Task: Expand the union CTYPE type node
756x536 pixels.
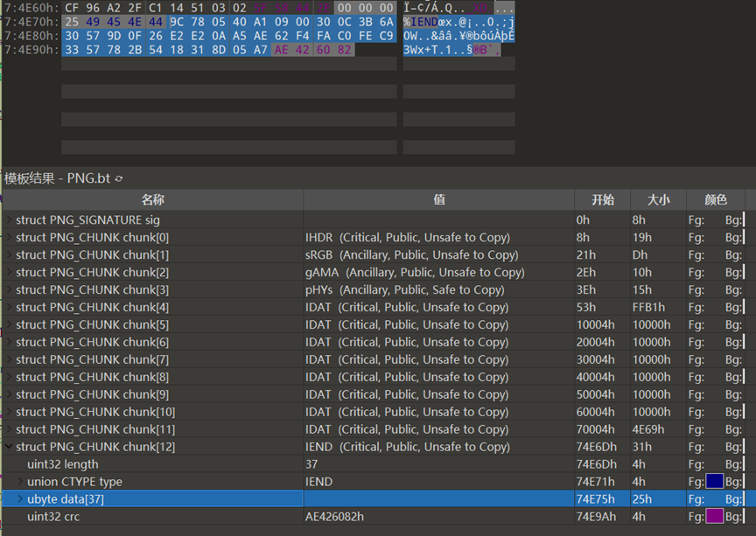Action: (20, 482)
